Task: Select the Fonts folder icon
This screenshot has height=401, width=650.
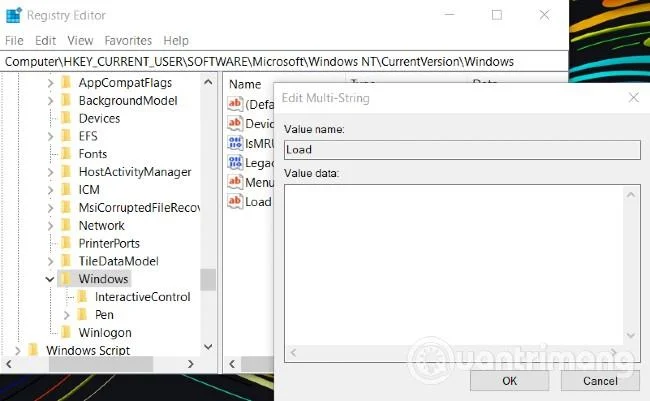Action: pyautogui.click(x=66, y=154)
